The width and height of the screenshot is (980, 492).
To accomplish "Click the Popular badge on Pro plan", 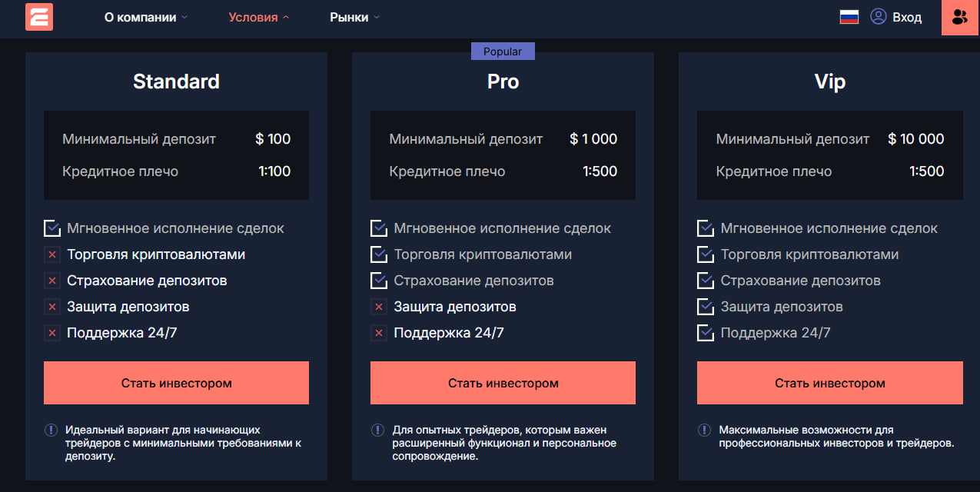I will point(503,52).
